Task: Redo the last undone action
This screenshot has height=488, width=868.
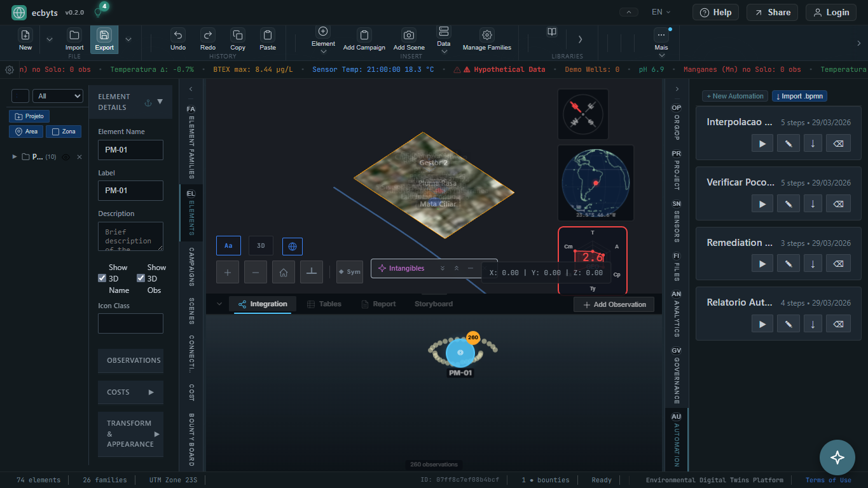Action: [207, 35]
